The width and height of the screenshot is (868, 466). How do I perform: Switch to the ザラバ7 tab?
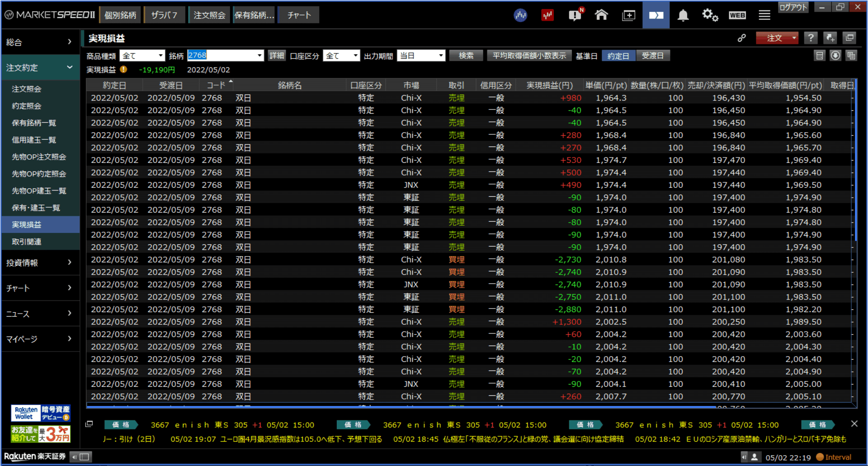click(x=164, y=15)
